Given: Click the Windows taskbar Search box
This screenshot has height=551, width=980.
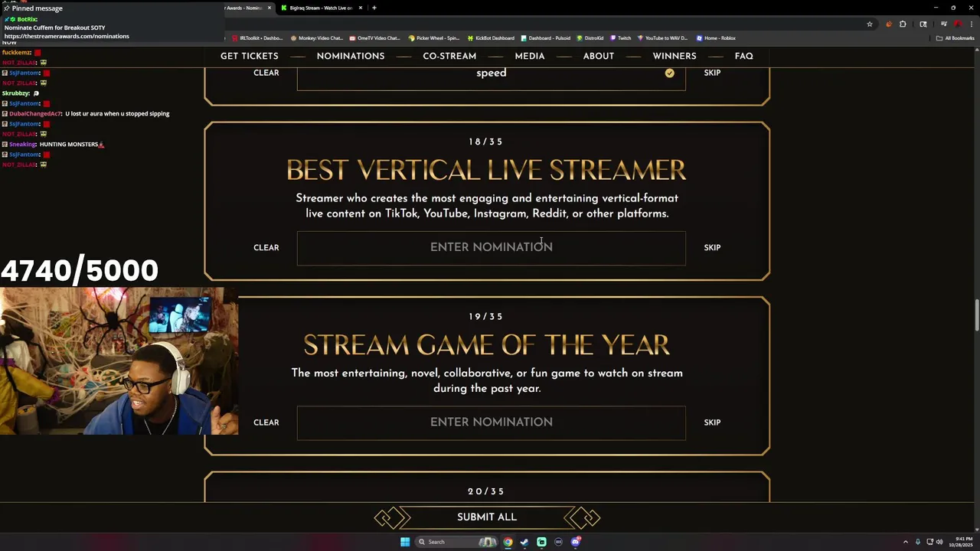Looking at the screenshot, I should pyautogui.click(x=456, y=542).
